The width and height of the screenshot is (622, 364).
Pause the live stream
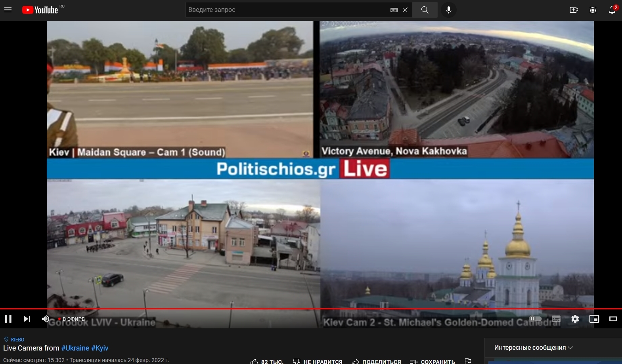point(8,319)
